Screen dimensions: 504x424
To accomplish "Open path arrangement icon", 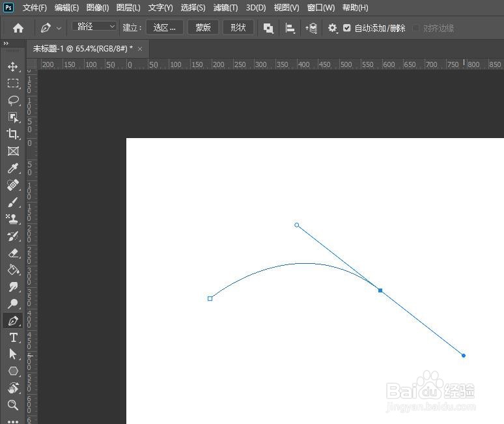I will pos(311,28).
